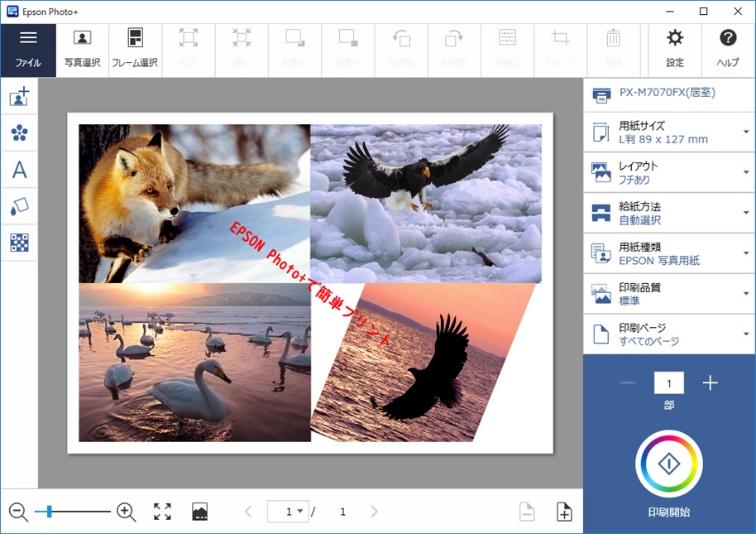Click the フレーム選択 frame selection icon
Image resolution: width=756 pixels, height=534 pixels.
click(x=135, y=48)
